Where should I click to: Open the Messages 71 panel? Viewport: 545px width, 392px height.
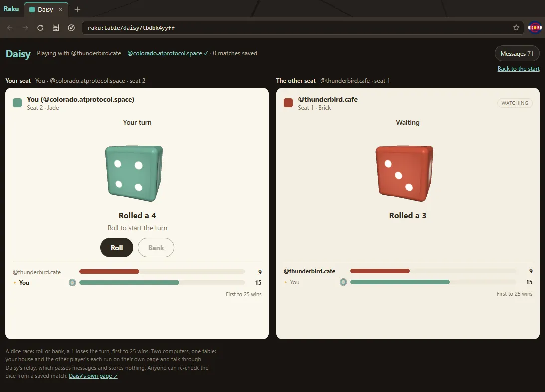pyautogui.click(x=517, y=53)
